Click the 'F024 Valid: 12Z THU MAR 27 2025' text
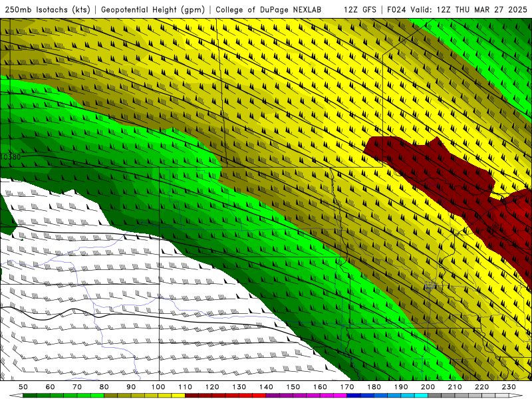Viewport: 532px width, 399px height. [457, 10]
